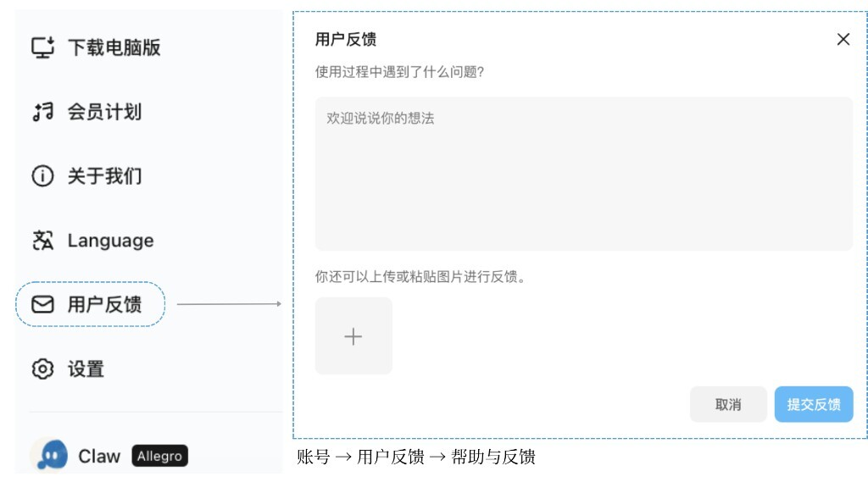Click the Allegro badge next to Claw
The height and width of the screenshot is (488, 868).
pos(159,456)
